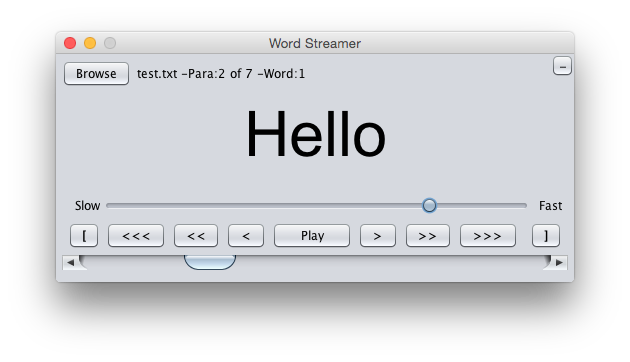The height and width of the screenshot is (362, 630).
Task: Collapse panel using the minus button
Action: point(562,66)
